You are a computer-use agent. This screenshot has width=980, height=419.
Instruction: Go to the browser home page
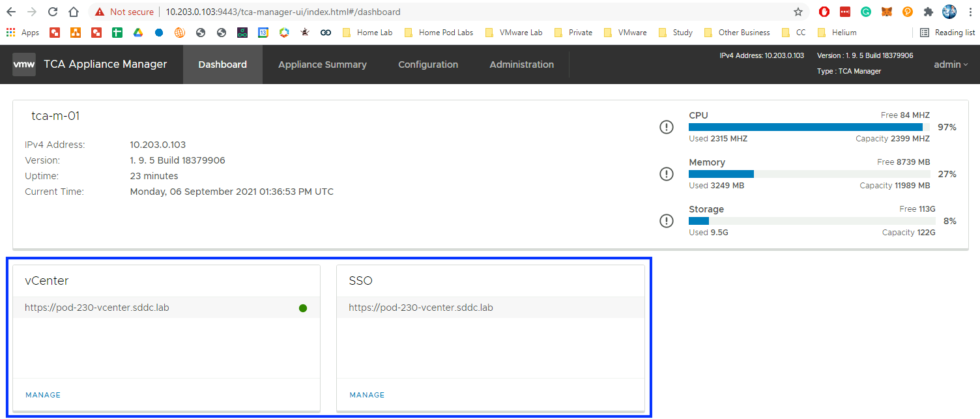(74, 12)
